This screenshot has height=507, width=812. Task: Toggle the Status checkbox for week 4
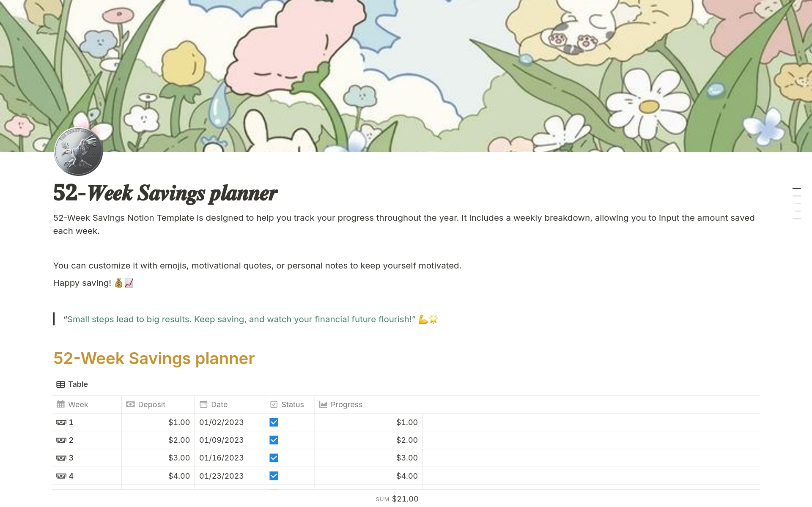(x=274, y=476)
